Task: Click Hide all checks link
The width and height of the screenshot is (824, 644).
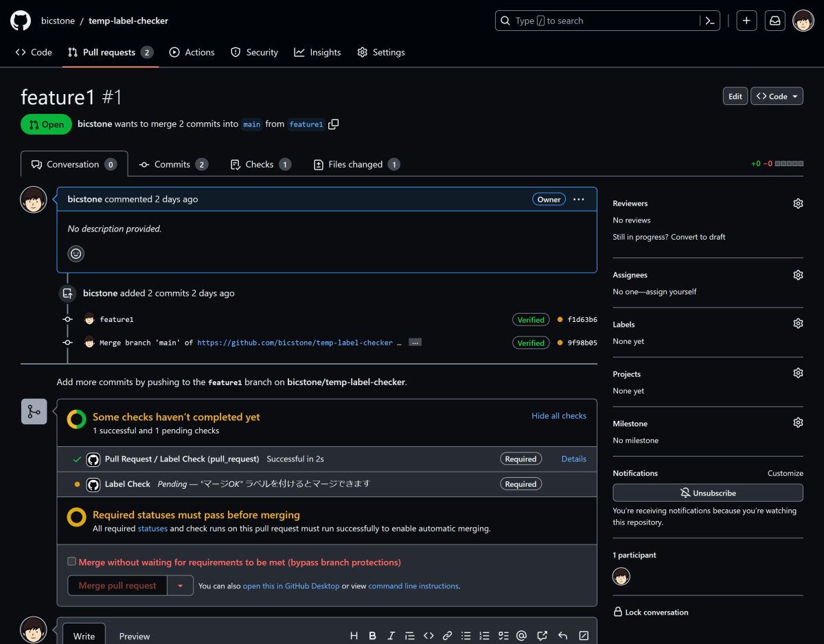Action: tap(559, 415)
